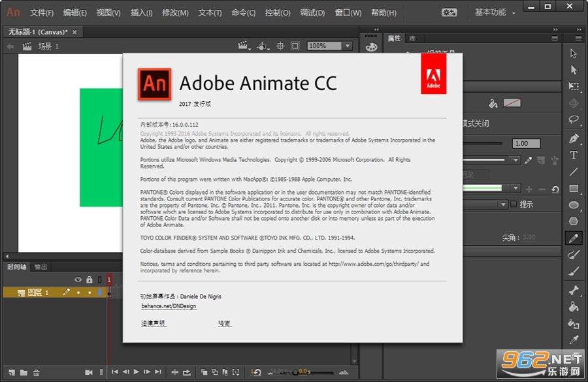
Task: Select the Eyedropper tool
Action: [x=574, y=340]
